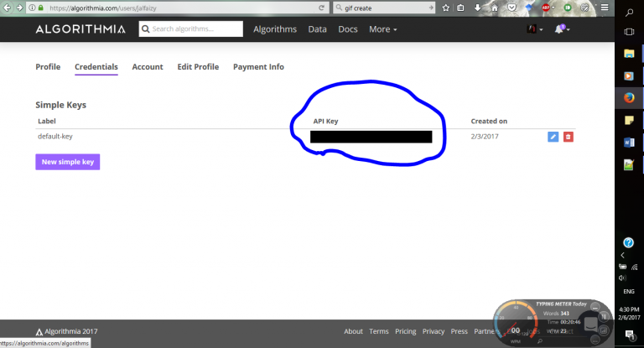Click the Firefox bookmark star icon

tap(447, 8)
